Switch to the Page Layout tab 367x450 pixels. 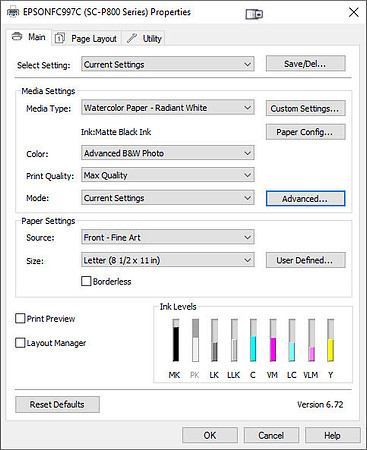click(87, 38)
